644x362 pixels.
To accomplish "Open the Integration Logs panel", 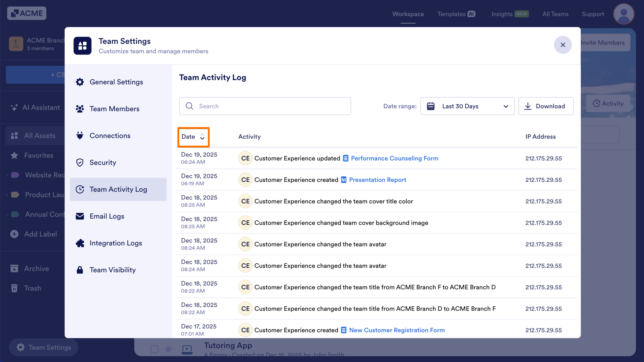I will pos(116,243).
